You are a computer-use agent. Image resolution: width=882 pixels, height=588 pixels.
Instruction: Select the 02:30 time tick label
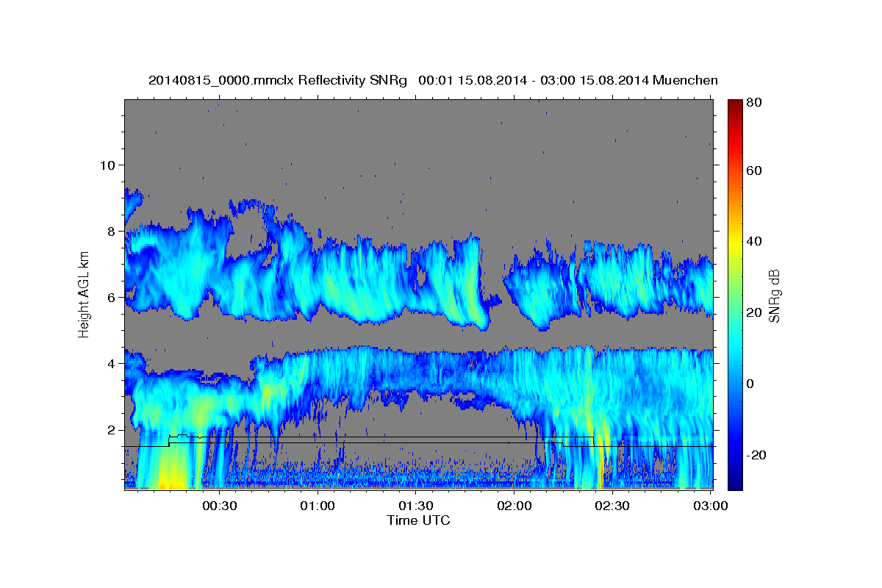612,506
